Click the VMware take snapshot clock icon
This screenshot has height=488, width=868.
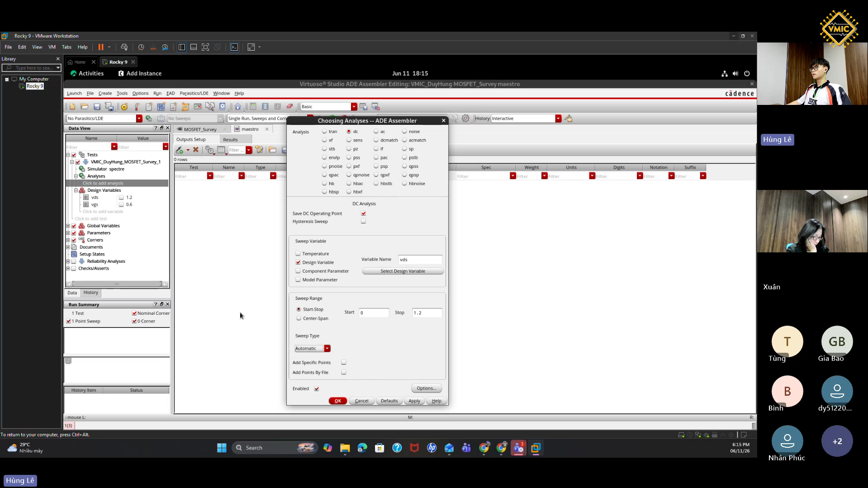[x=141, y=47]
